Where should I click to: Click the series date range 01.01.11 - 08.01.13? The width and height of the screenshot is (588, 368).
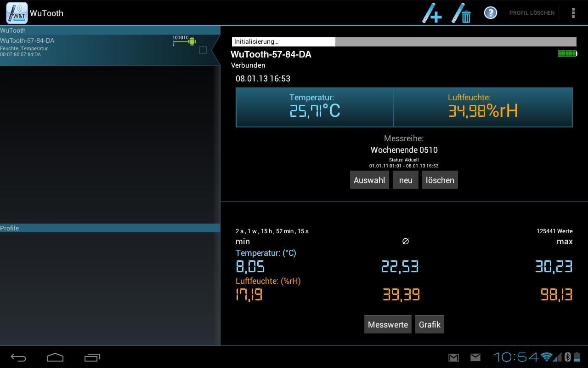[404, 166]
